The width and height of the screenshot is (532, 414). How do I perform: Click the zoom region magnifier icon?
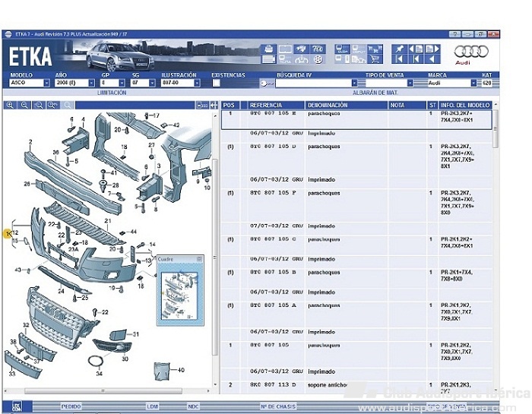click(x=39, y=105)
